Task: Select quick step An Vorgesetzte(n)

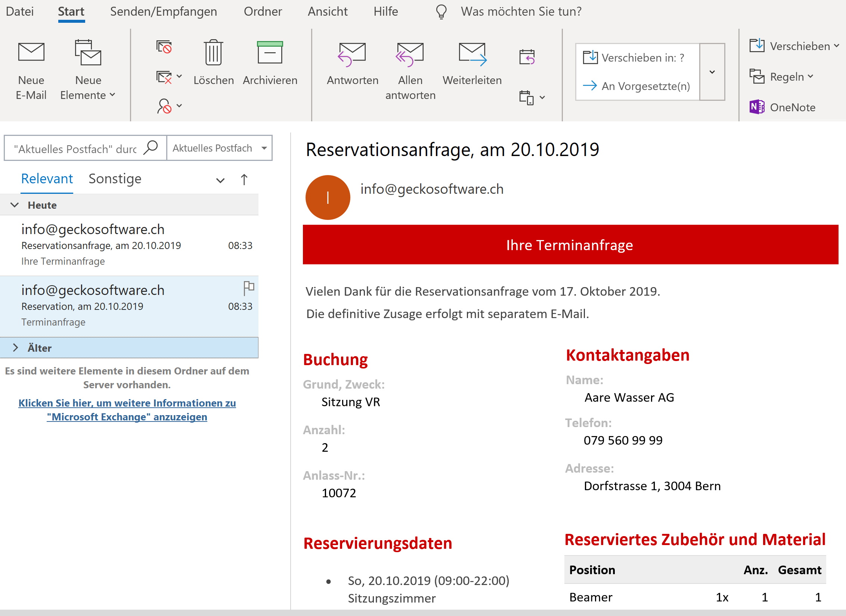Action: tap(637, 86)
